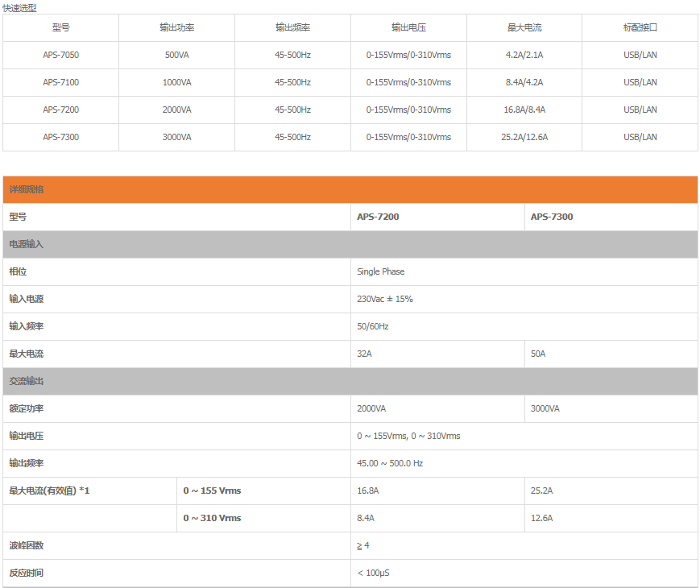Click the 标配接口 column header
The height and width of the screenshot is (588, 700).
tap(640, 27)
